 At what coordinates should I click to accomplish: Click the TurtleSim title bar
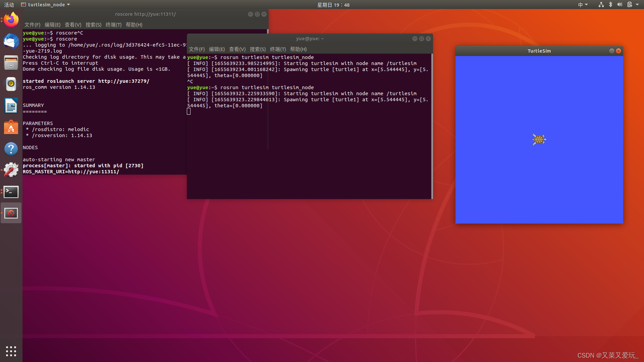point(539,51)
